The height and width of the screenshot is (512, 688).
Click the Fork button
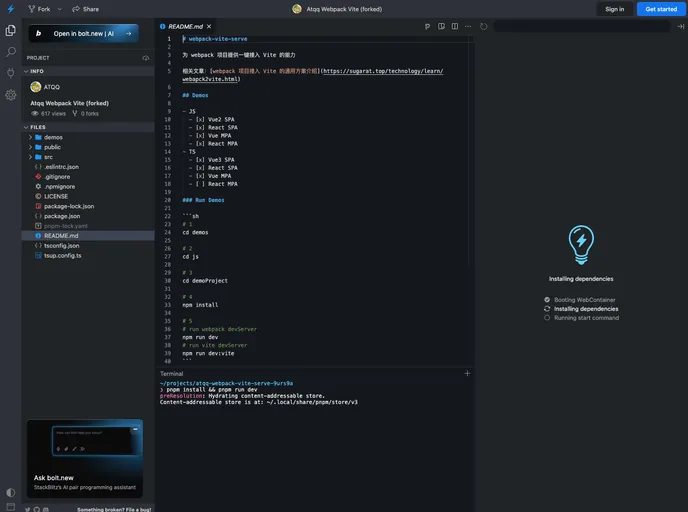click(39, 9)
